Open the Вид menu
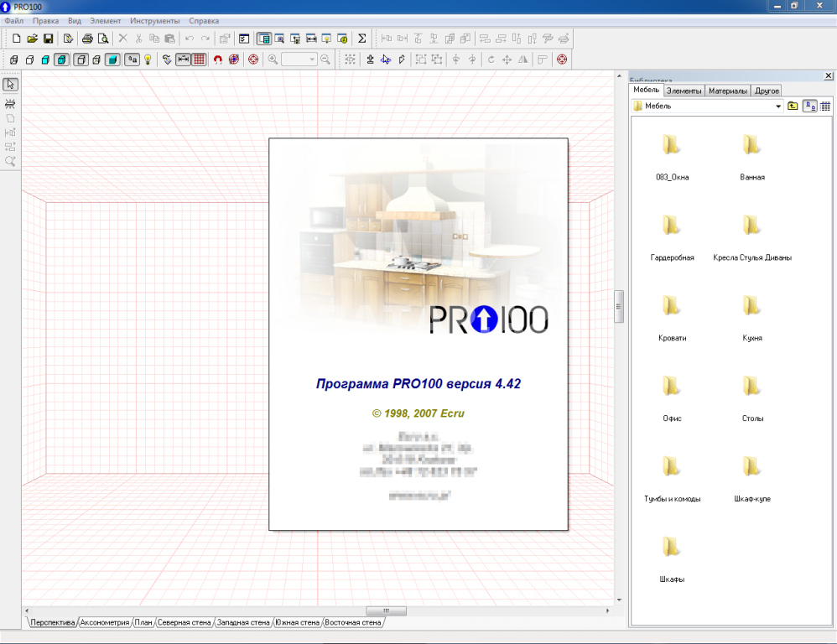The width and height of the screenshot is (837, 644). point(75,21)
